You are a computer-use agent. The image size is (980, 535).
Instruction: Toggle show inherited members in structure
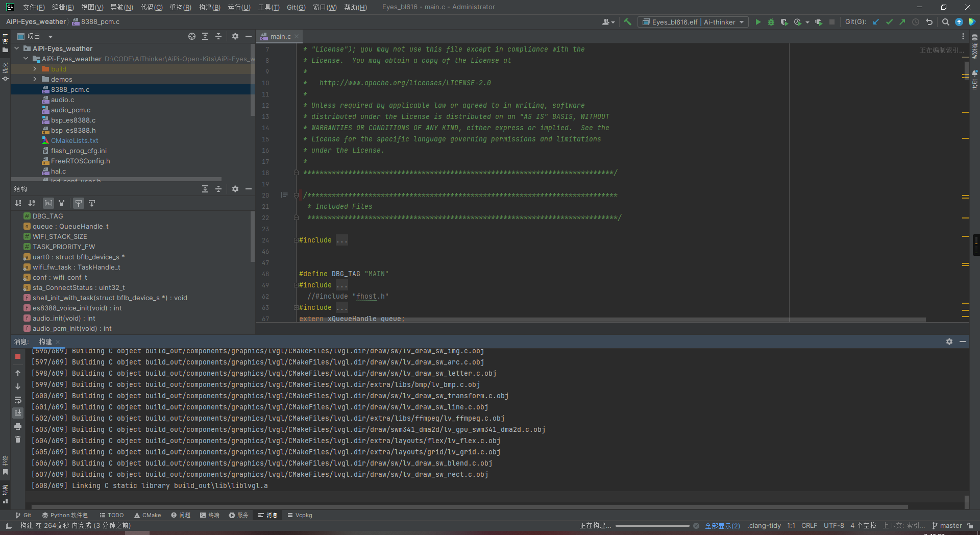pos(62,203)
